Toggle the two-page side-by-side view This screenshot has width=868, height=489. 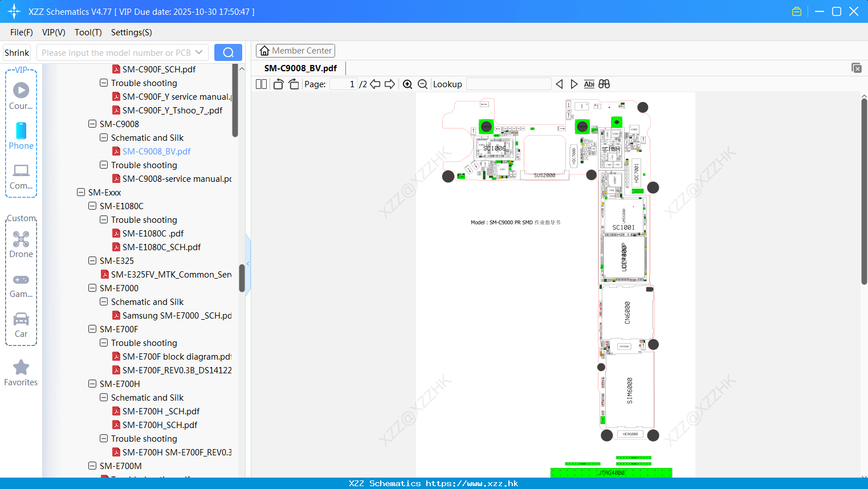261,84
